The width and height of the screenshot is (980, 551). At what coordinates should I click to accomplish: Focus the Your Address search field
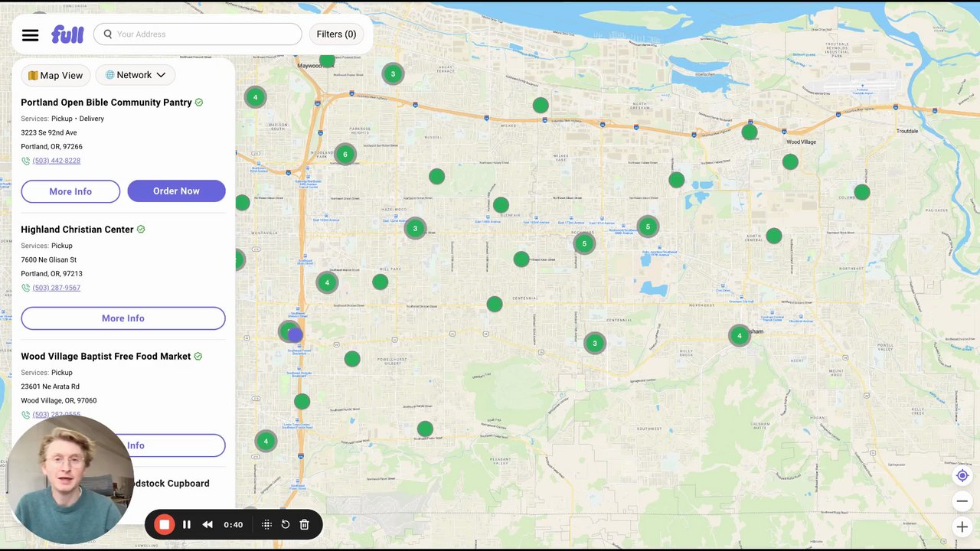(198, 34)
